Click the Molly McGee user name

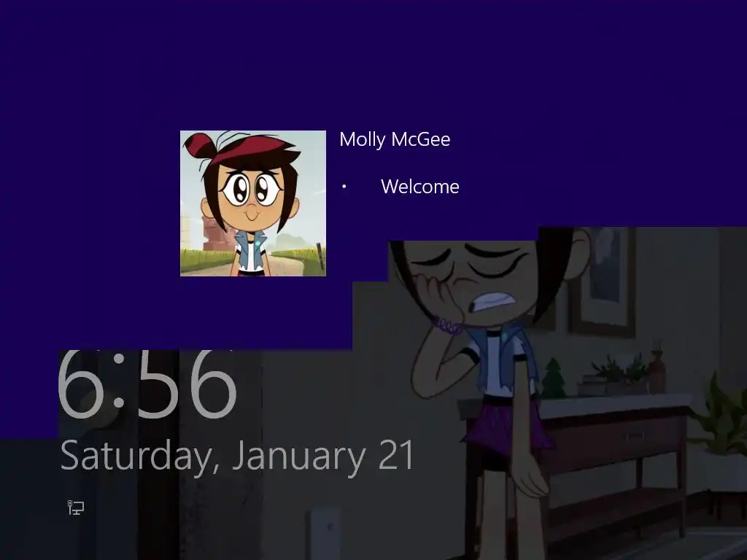(395, 139)
